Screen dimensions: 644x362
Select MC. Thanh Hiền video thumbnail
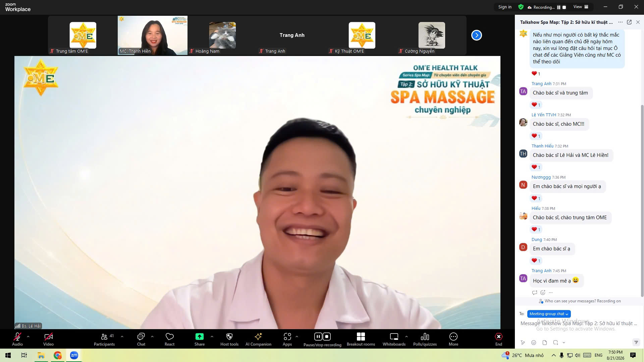[153, 35]
